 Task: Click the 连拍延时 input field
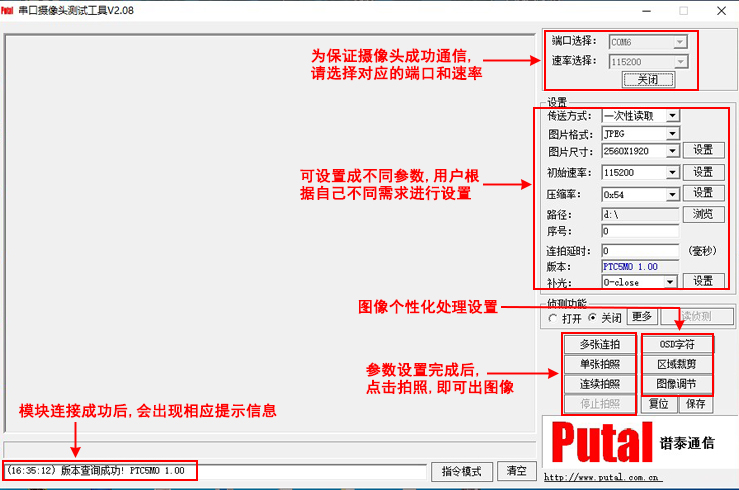[x=640, y=250]
